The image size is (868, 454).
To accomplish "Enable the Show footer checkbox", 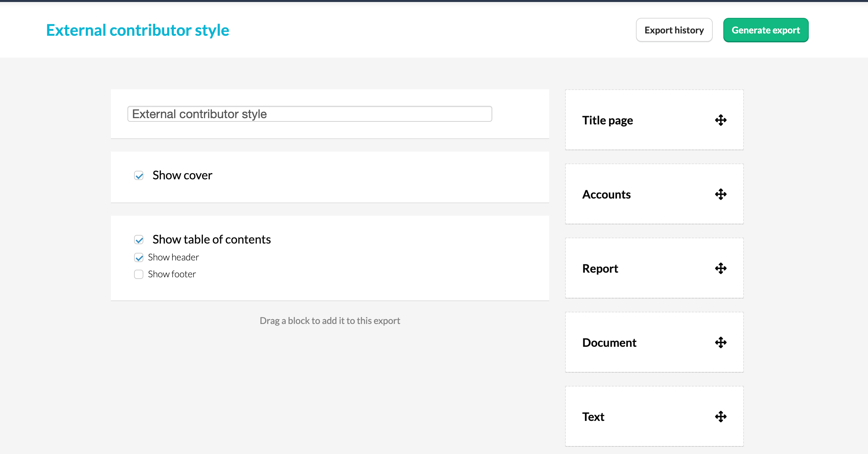I will 139,275.
